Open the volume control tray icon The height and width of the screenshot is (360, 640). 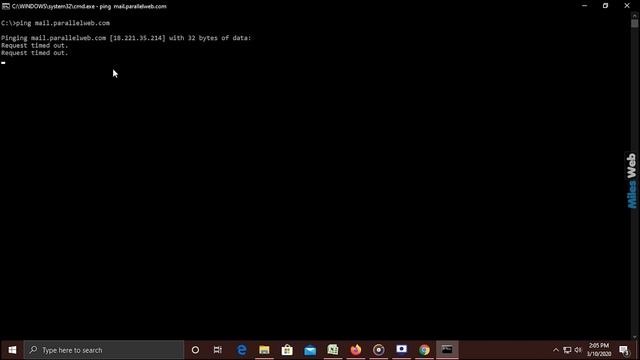point(578,350)
